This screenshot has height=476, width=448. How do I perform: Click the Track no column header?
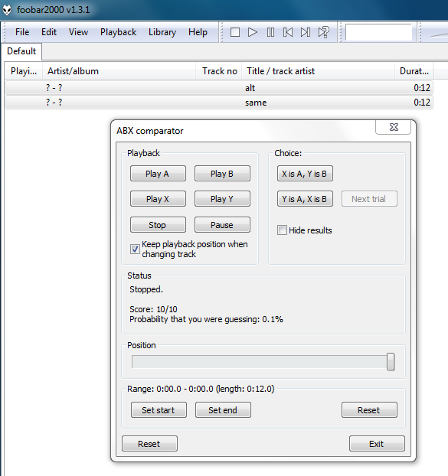click(219, 71)
